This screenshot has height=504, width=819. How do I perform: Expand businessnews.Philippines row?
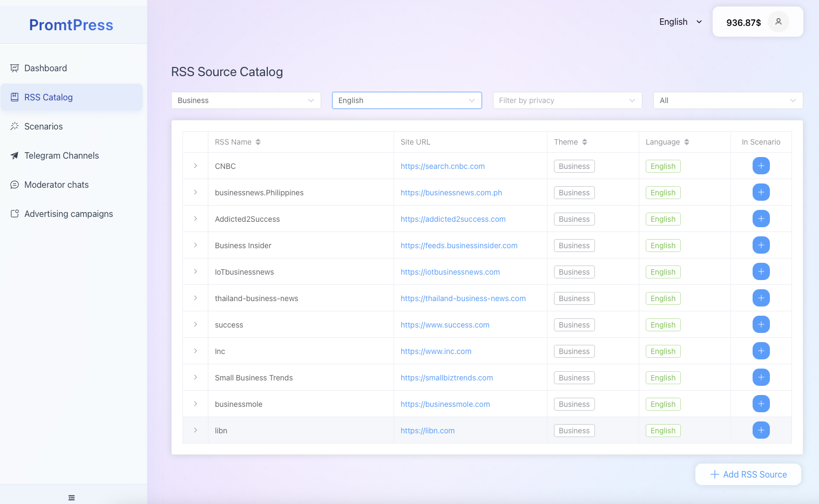(x=195, y=192)
